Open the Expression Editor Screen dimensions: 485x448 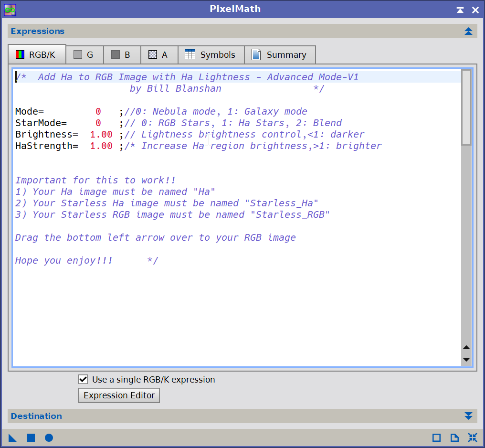tap(119, 395)
